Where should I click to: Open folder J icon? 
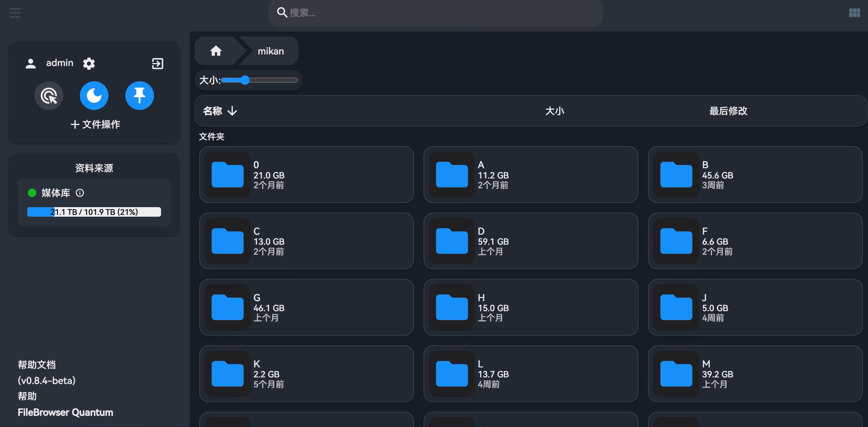676,307
